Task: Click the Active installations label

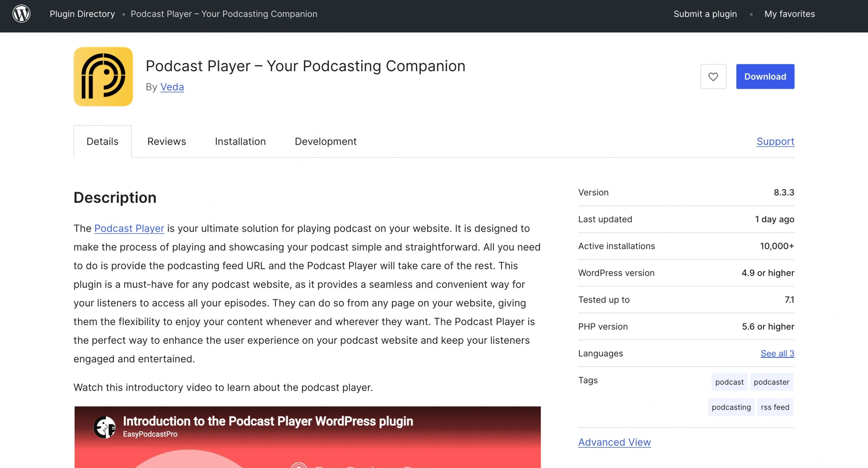Action: [x=616, y=246]
